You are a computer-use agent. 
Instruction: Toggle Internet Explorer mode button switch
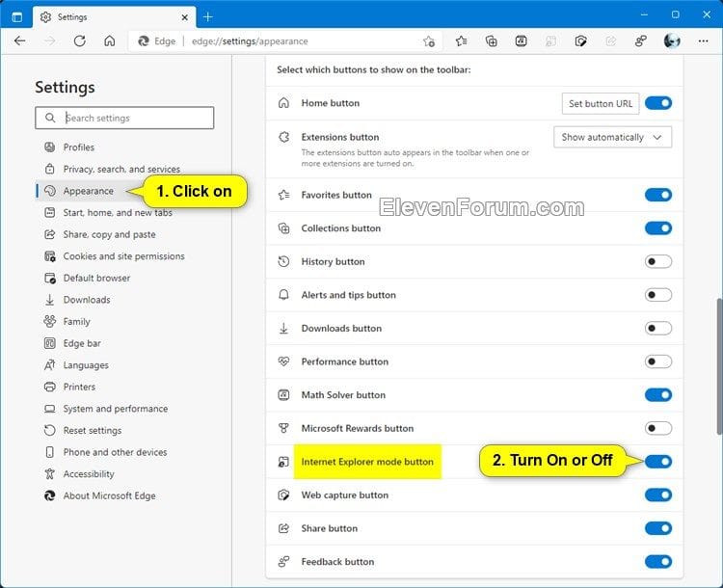(x=658, y=461)
